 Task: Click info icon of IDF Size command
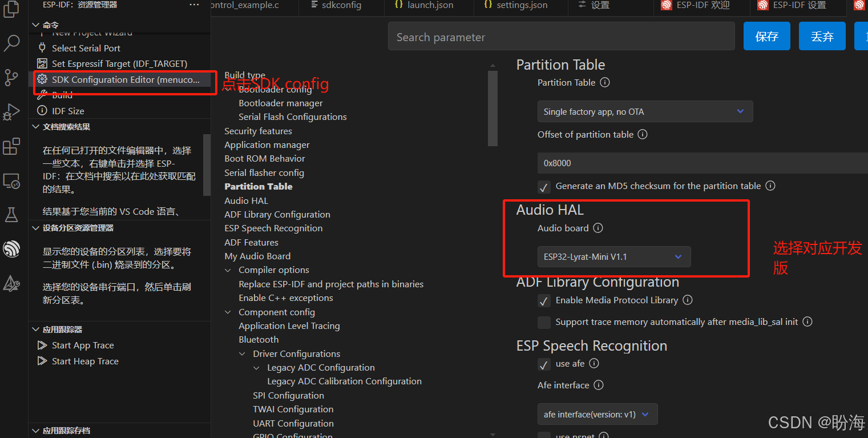tap(42, 111)
